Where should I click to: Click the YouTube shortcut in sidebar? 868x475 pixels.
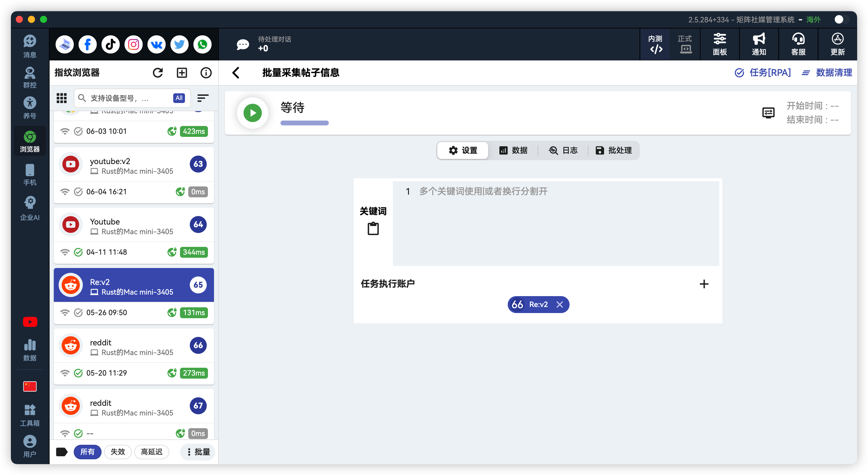point(30,322)
